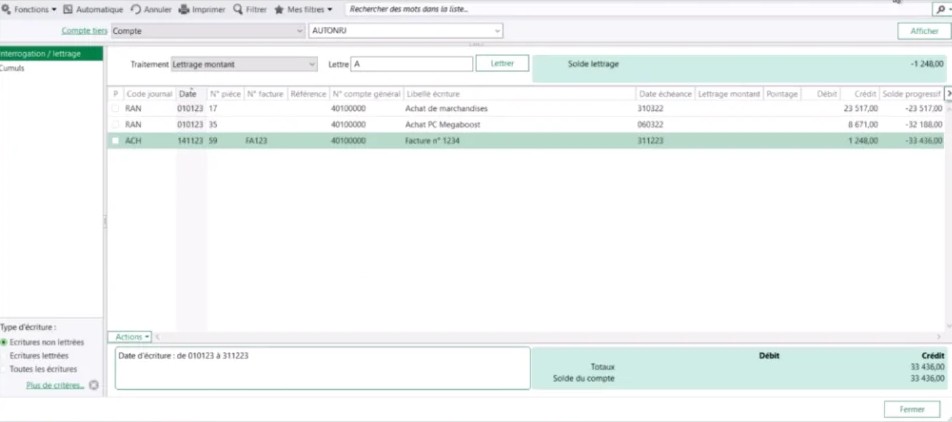Expand the Compte type dropdown
This screenshot has height=422, width=952.
[300, 31]
